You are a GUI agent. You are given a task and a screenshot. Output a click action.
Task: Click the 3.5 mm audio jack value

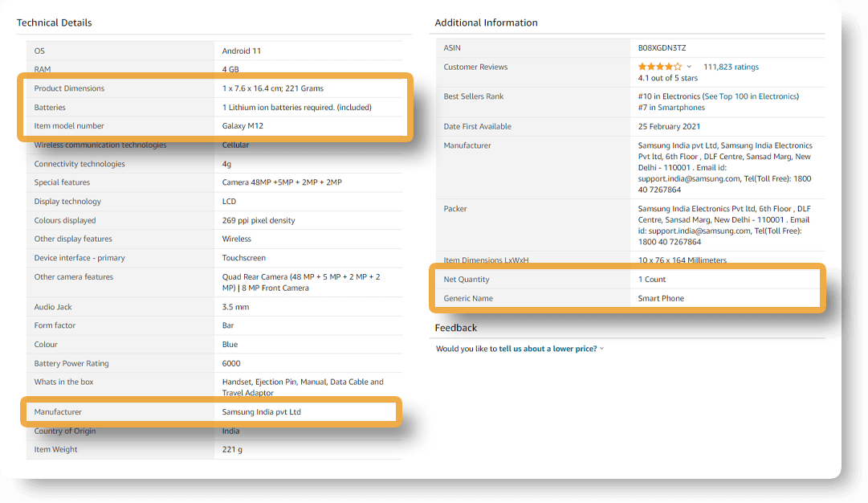click(235, 307)
